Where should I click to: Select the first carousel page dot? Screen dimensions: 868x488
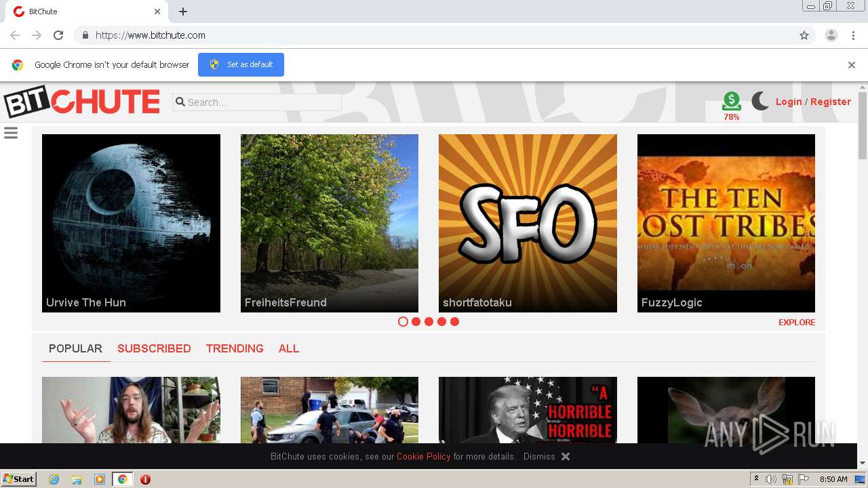pos(403,322)
